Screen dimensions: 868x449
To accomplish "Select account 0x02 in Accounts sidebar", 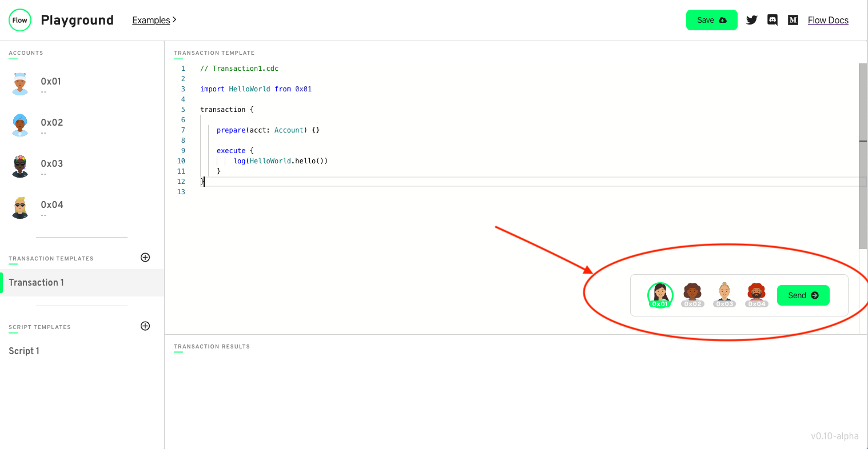I will (x=82, y=126).
